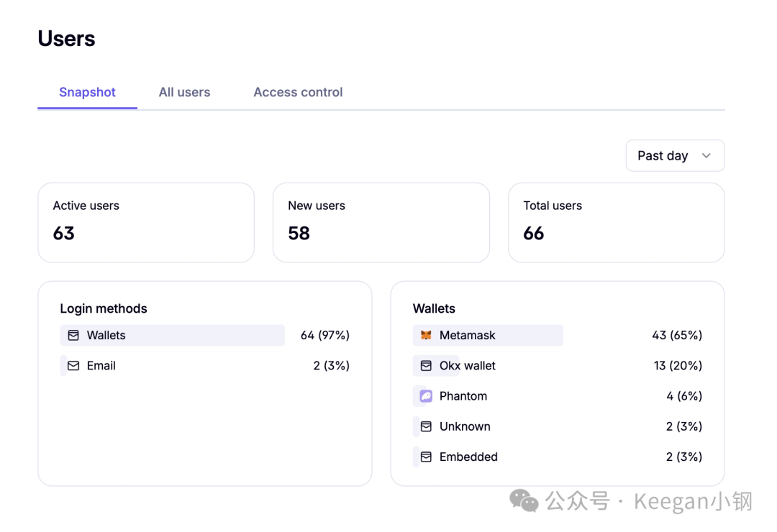
Task: Select the Phantom wallet row
Action: tap(558, 396)
